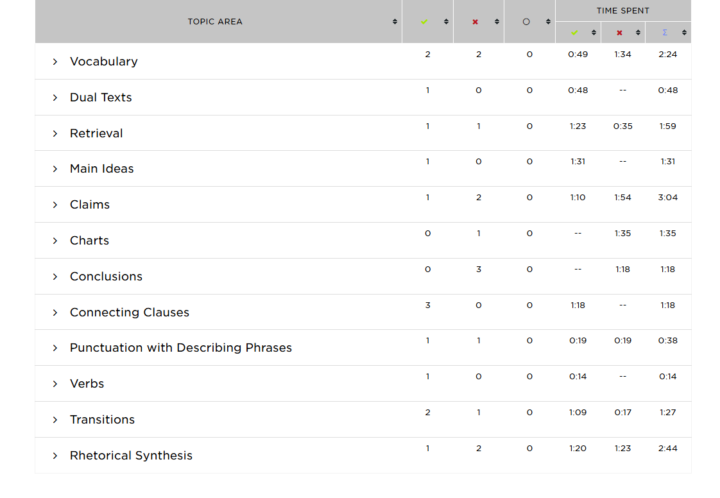This screenshot has width=720, height=498.
Task: Sort by omitted answers circle column
Action: pos(548,22)
